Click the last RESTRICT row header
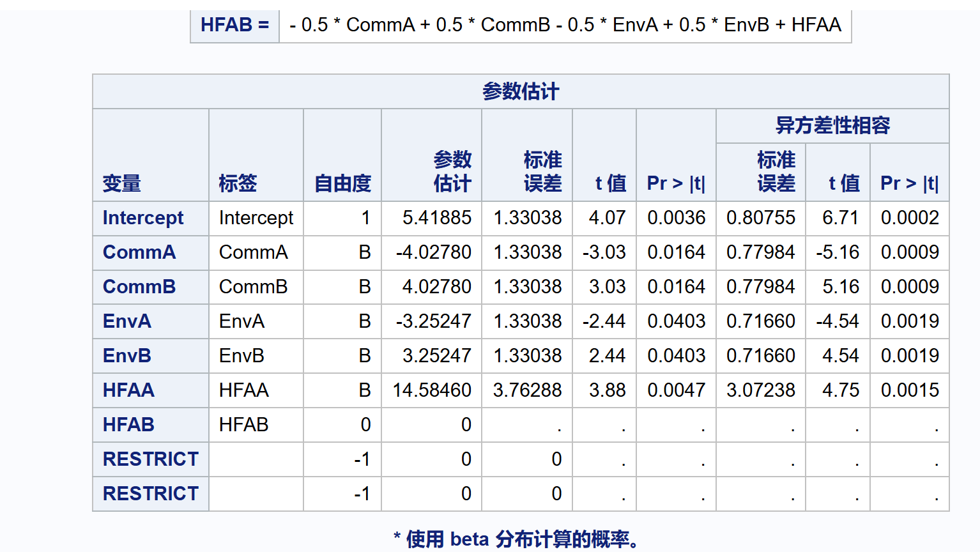This screenshot has height=552, width=980. pyautogui.click(x=151, y=494)
